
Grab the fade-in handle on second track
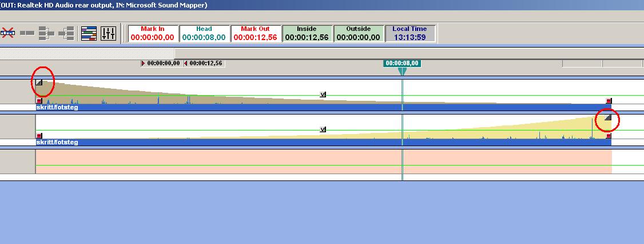[608, 117]
